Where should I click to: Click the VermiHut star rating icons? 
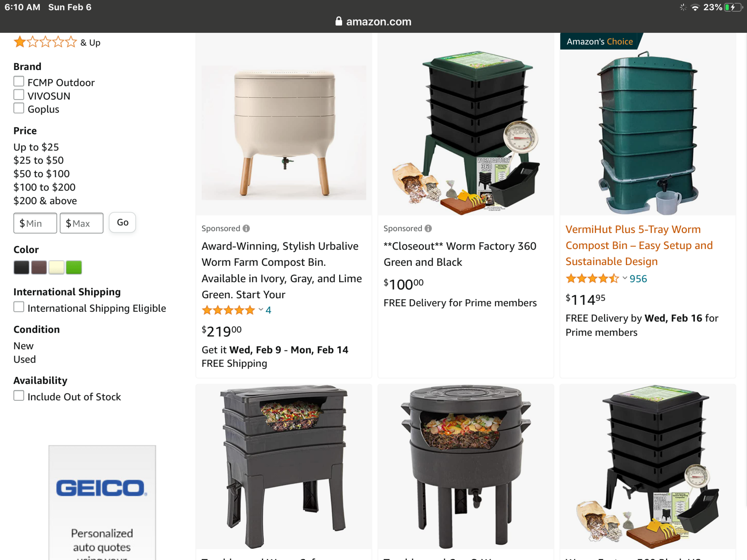click(592, 279)
